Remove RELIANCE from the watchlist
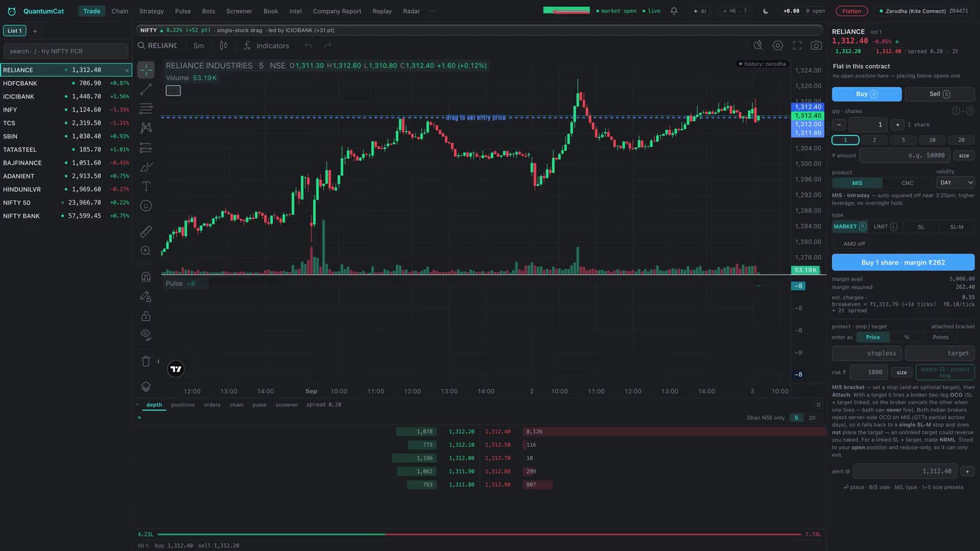 (x=127, y=70)
